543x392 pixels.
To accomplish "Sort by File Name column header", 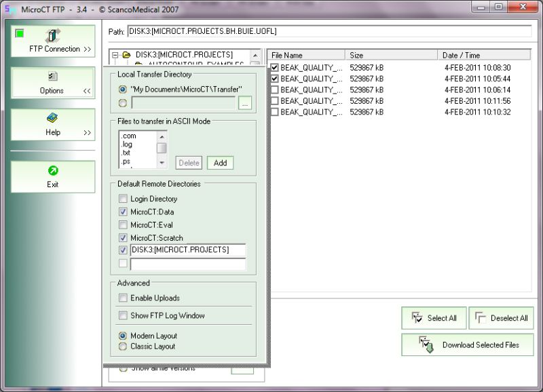I will 306,55.
